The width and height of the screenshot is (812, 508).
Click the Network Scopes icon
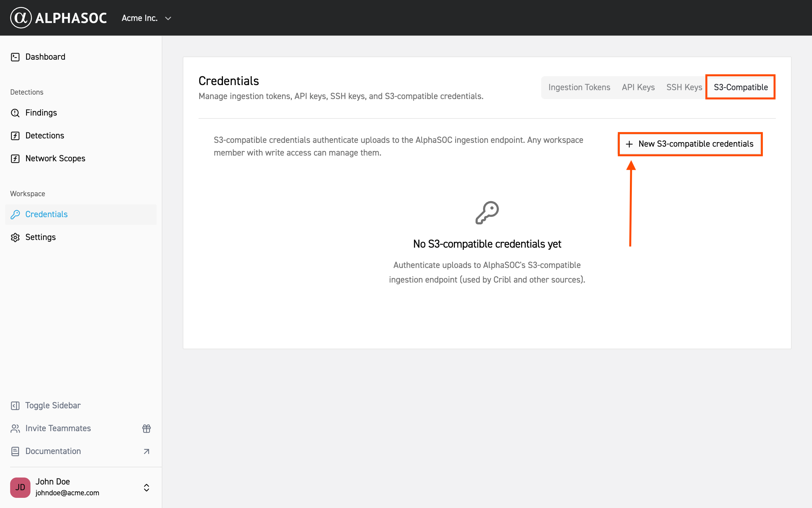tap(15, 158)
